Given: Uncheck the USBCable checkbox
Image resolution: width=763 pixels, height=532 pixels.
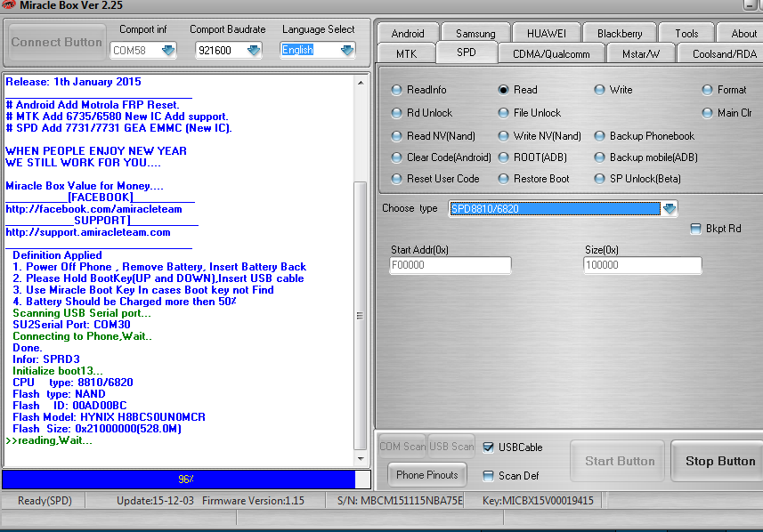Looking at the screenshot, I should tap(488, 447).
